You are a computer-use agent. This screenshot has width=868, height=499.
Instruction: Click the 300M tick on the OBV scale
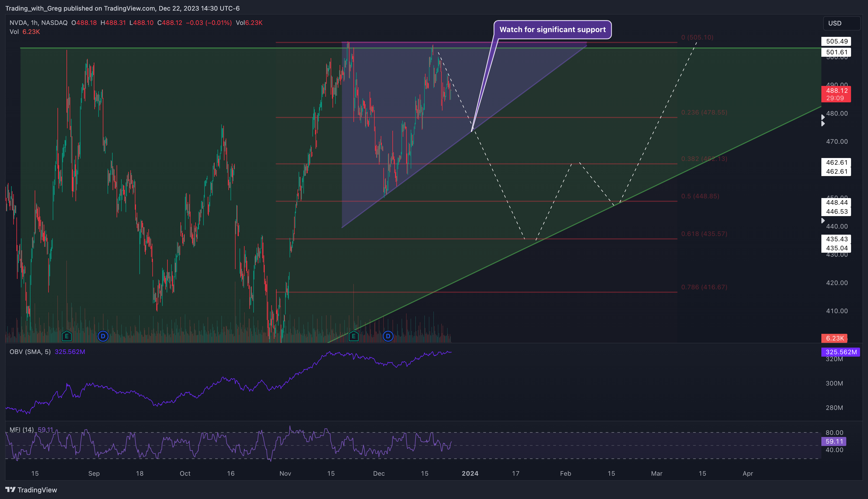[x=834, y=383]
